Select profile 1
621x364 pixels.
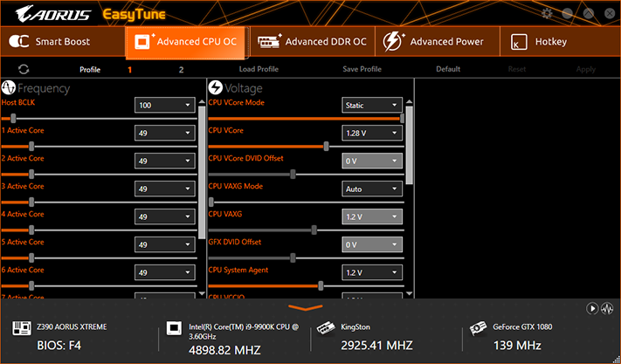(x=129, y=70)
